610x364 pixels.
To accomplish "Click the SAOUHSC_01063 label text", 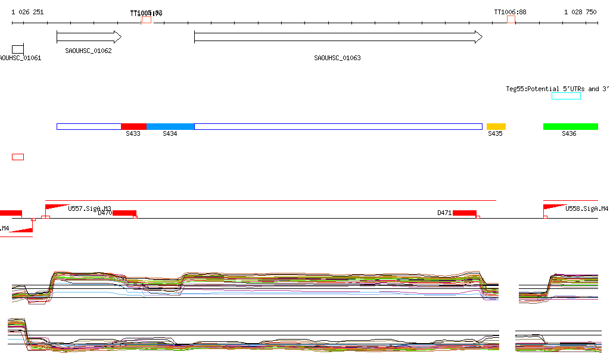I will (x=337, y=58).
